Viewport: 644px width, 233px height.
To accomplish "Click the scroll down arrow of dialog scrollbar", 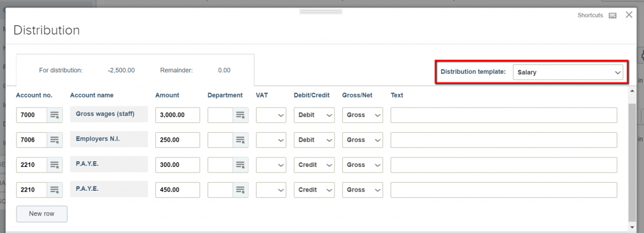I will click(632, 227).
